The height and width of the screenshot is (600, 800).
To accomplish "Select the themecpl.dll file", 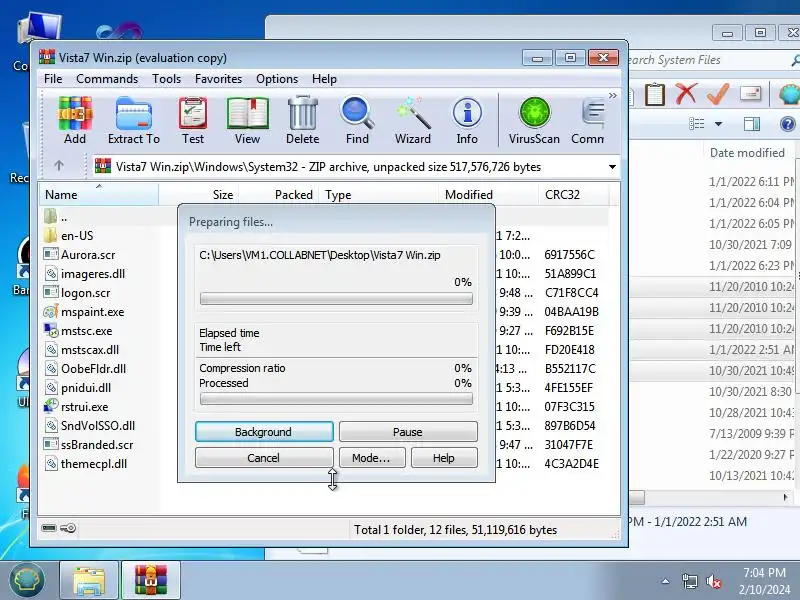I will 86,464.
